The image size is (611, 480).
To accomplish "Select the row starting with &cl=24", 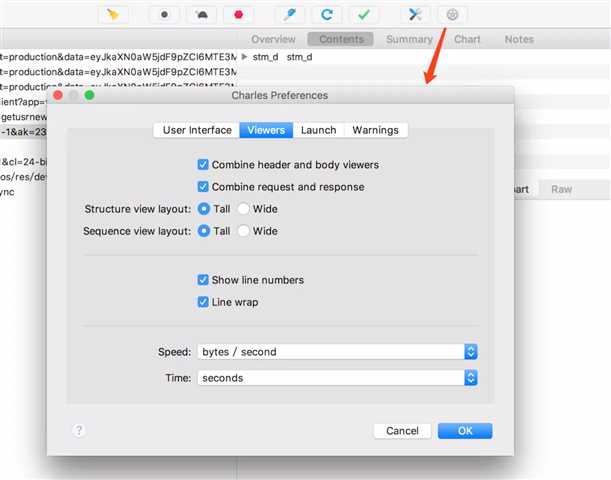I will (x=23, y=162).
